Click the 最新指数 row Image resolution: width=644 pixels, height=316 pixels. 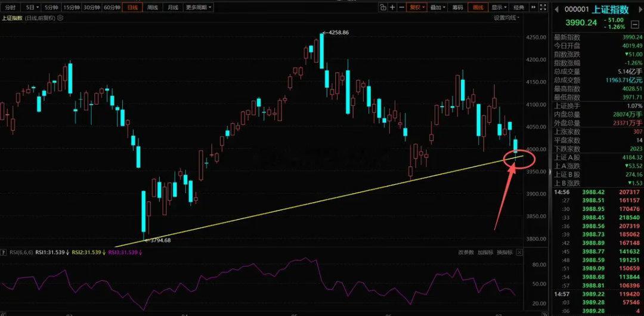pos(597,37)
